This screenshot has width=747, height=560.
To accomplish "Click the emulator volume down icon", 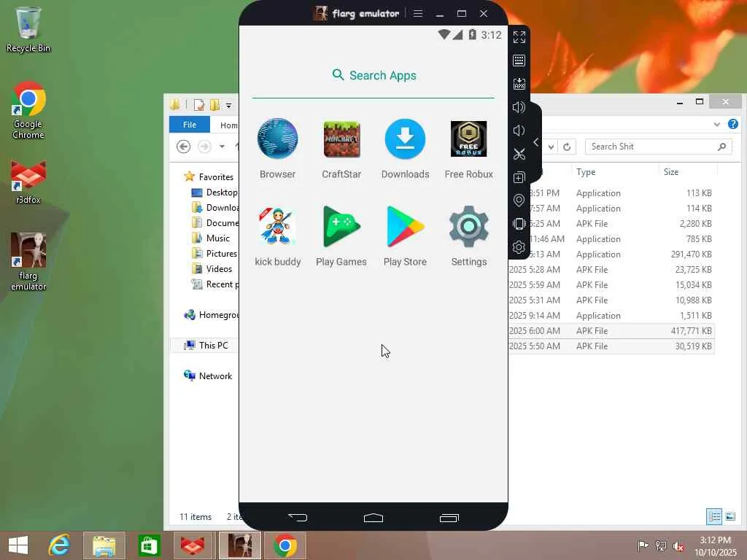I will coord(519,131).
